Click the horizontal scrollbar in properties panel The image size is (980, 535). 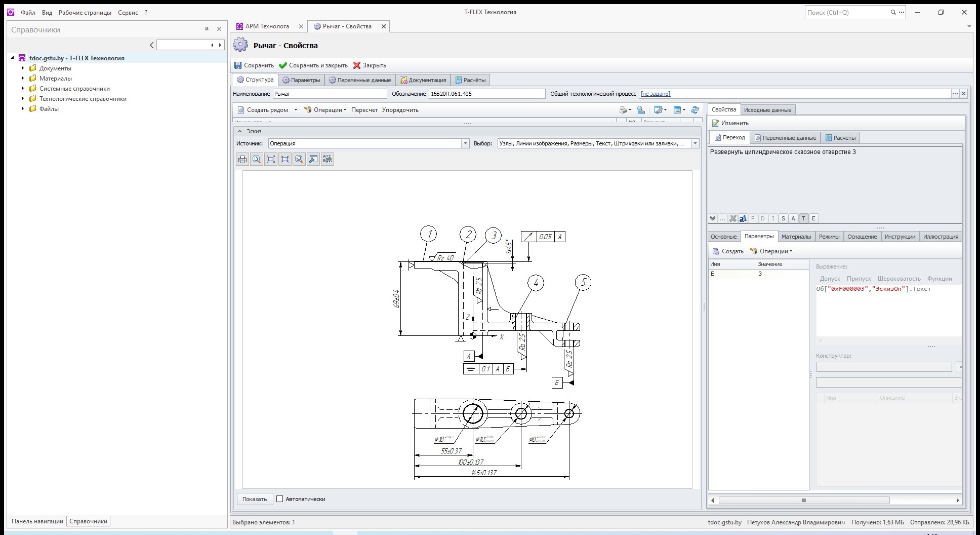pos(804,501)
